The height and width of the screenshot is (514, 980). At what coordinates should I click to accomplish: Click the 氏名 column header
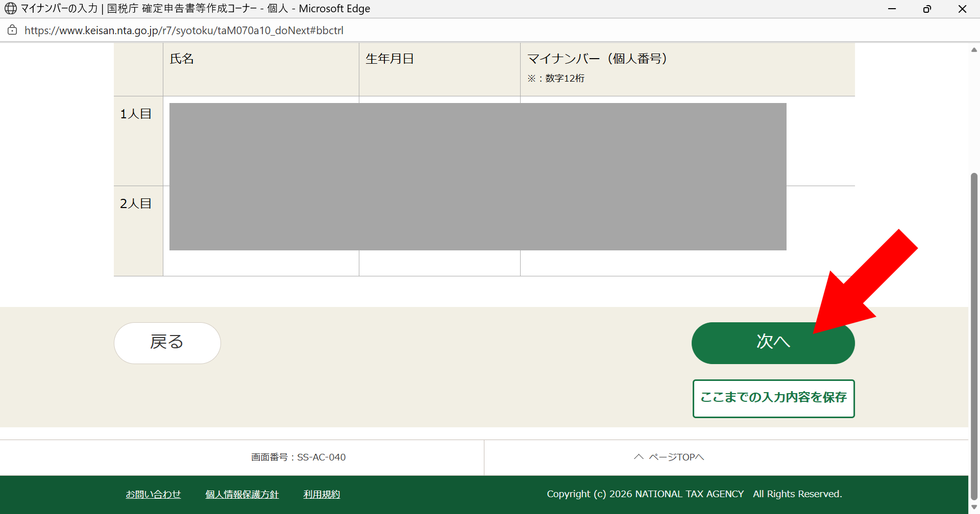pos(182,59)
